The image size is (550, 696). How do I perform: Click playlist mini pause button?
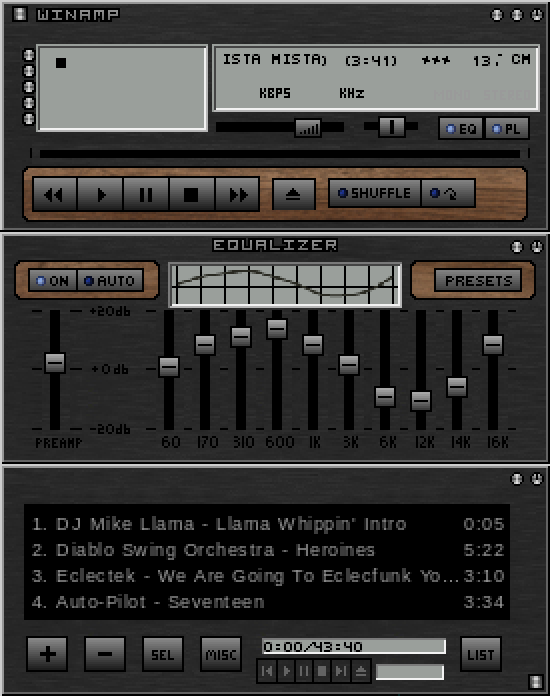pyautogui.click(x=305, y=671)
